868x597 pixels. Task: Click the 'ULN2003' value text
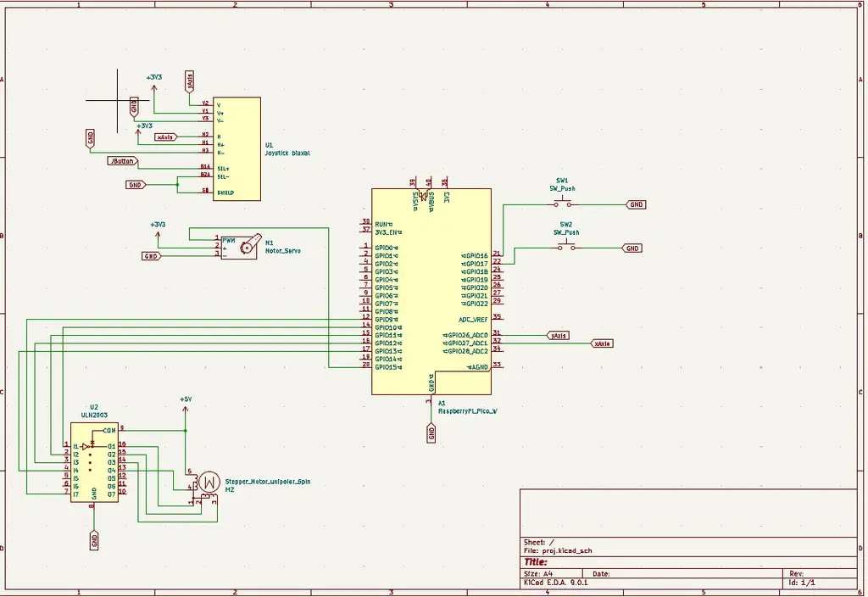[95, 415]
